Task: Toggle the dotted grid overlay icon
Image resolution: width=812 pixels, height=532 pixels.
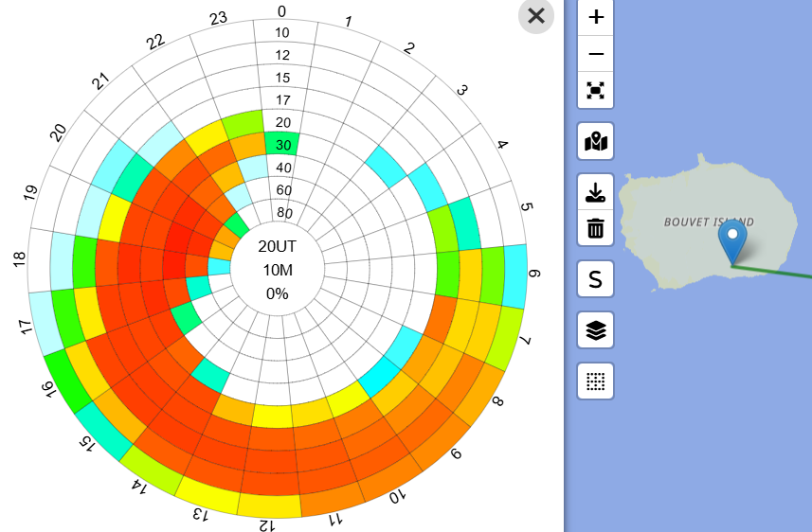Action: point(596,381)
